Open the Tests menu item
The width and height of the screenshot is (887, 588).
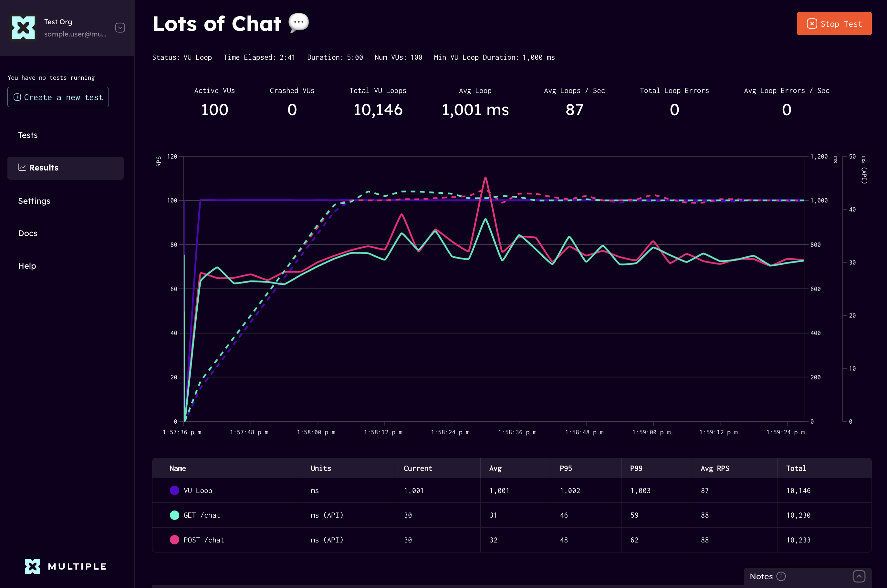point(28,135)
